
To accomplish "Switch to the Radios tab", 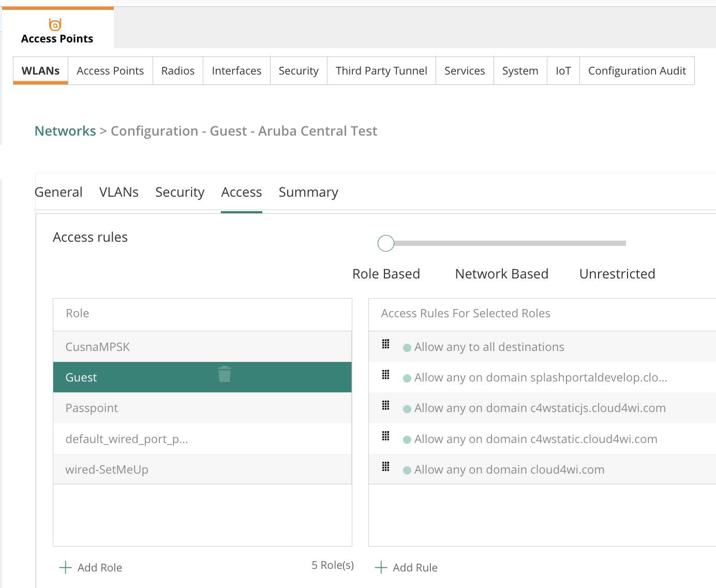I will 177,71.
